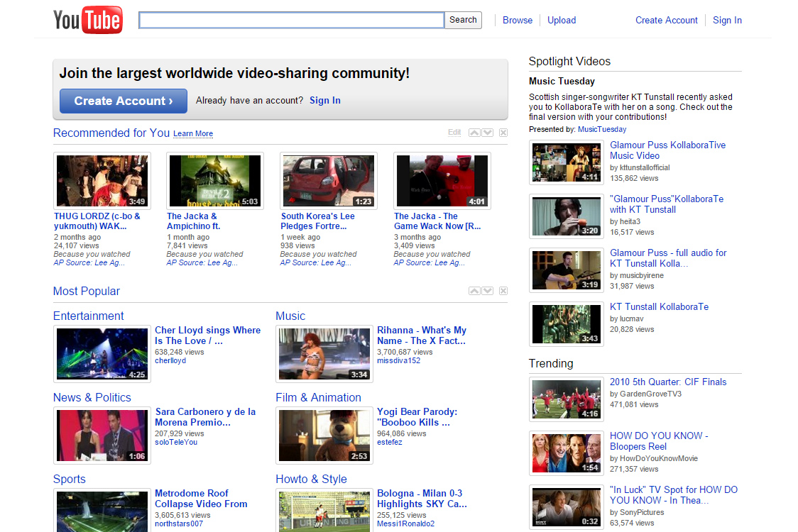The width and height of the screenshot is (798, 532).
Task: Click the YouTube logo
Action: click(x=87, y=20)
